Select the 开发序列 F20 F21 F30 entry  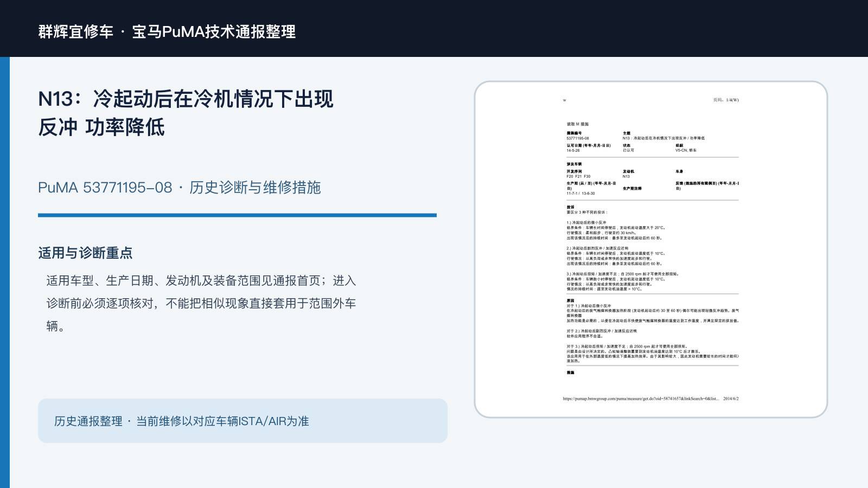[x=579, y=174]
